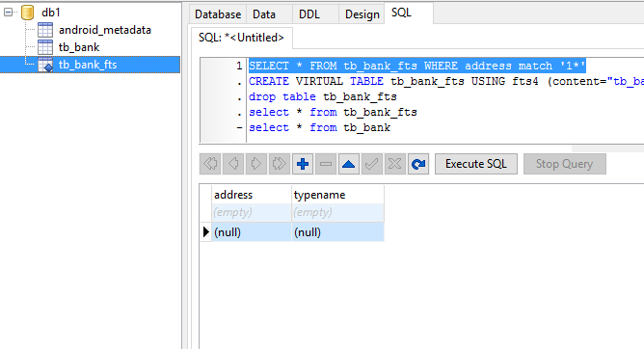Go to next record

tap(256, 164)
